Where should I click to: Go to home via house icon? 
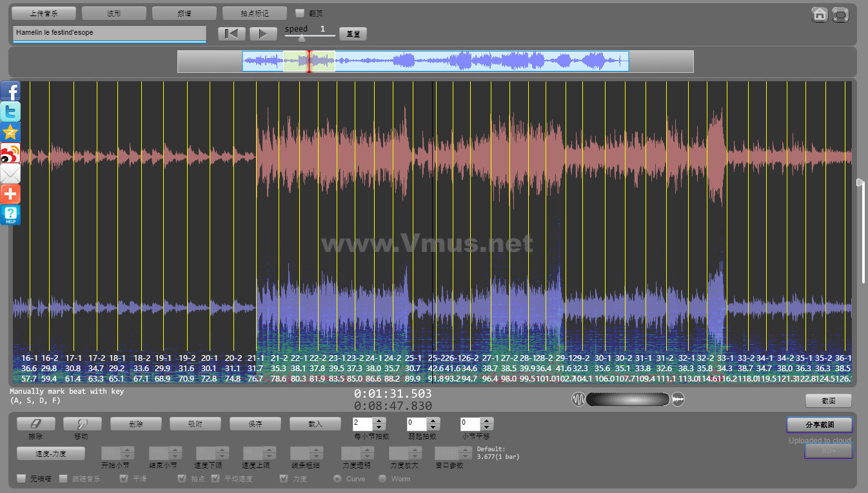[820, 14]
